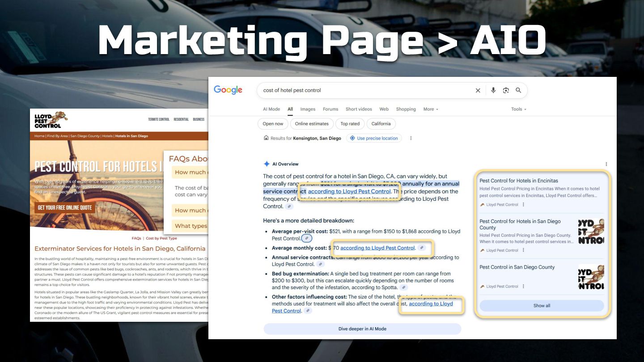Click Get Your Free Online Quote button
This screenshot has width=644, height=362.
point(65,208)
